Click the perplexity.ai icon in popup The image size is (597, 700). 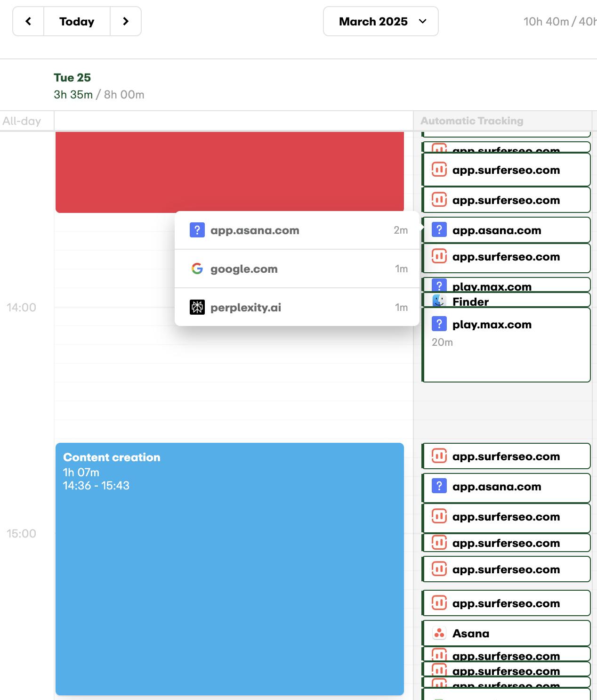coord(197,307)
